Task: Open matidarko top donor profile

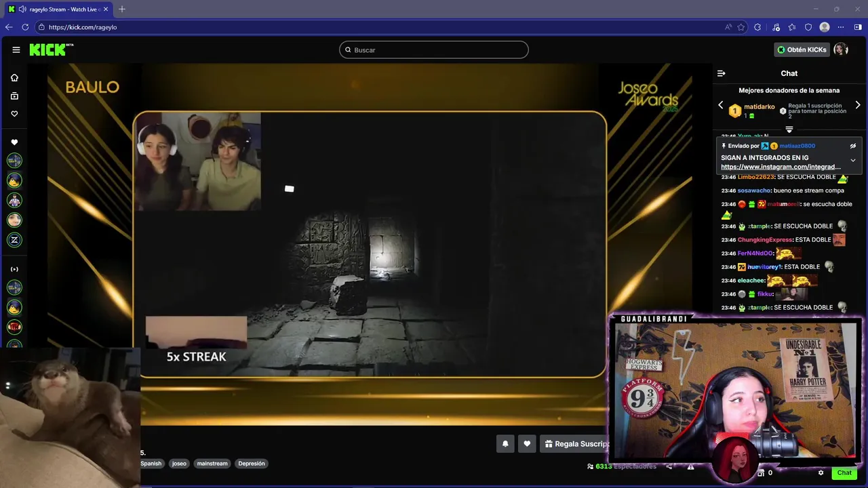Action: click(x=759, y=106)
